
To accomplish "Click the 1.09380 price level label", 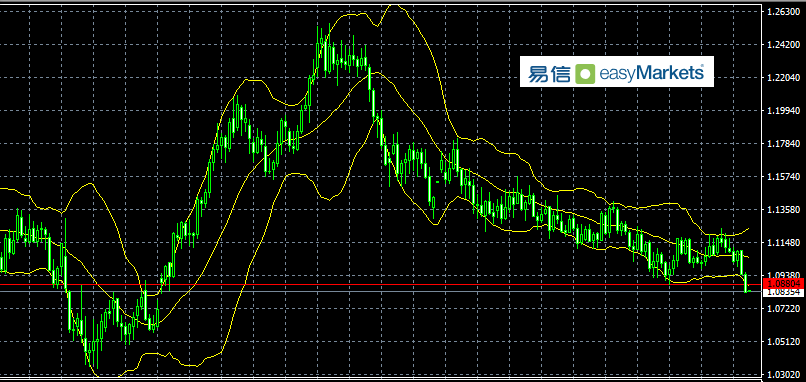I will pos(783,276).
